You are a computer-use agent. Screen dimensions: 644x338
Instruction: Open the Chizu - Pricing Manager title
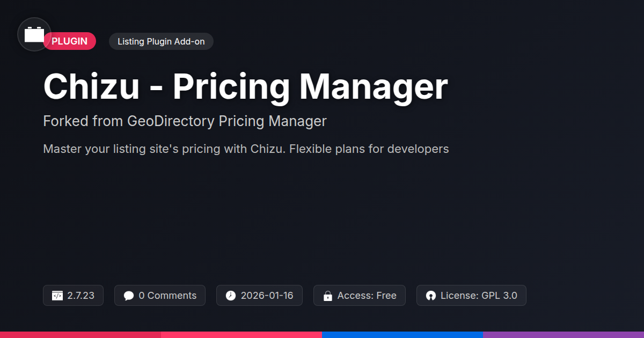tap(245, 86)
